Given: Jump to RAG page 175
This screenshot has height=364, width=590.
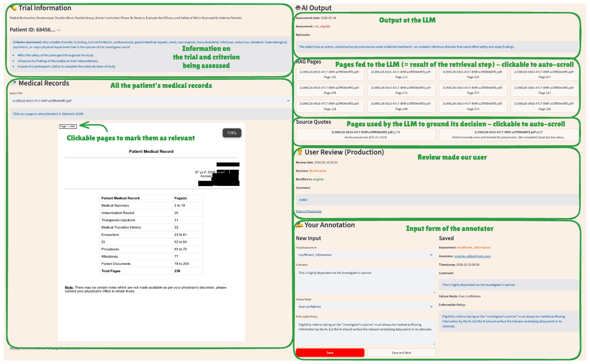Looking at the screenshot, I should [x=473, y=90].
